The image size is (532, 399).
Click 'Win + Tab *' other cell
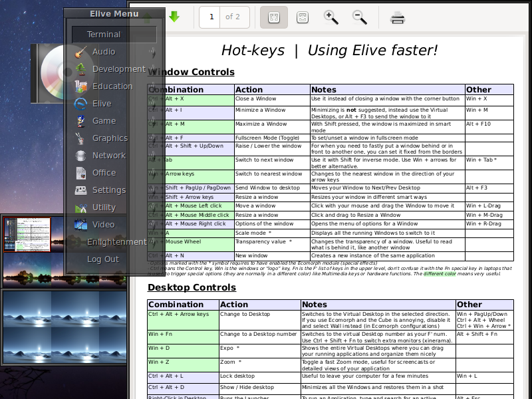(489, 163)
